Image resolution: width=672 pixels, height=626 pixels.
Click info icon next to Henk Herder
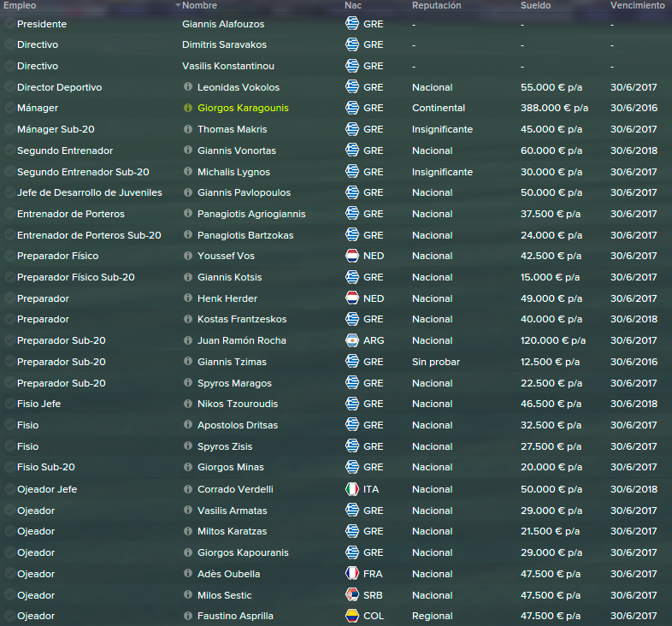(188, 298)
